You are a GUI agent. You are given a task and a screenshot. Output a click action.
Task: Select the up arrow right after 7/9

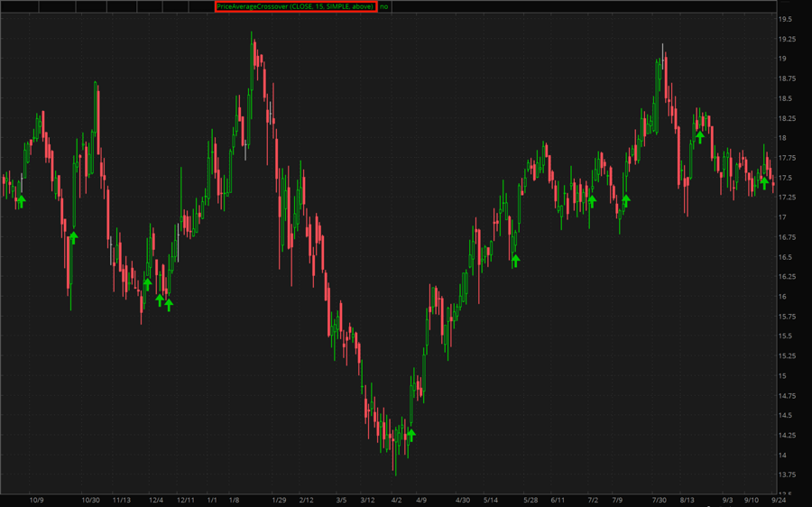pos(626,200)
